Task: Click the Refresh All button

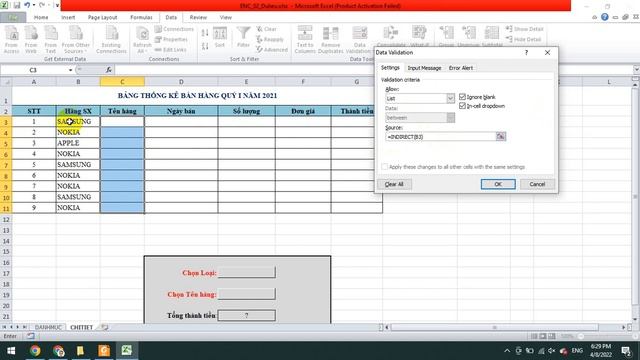Action: coord(142,39)
